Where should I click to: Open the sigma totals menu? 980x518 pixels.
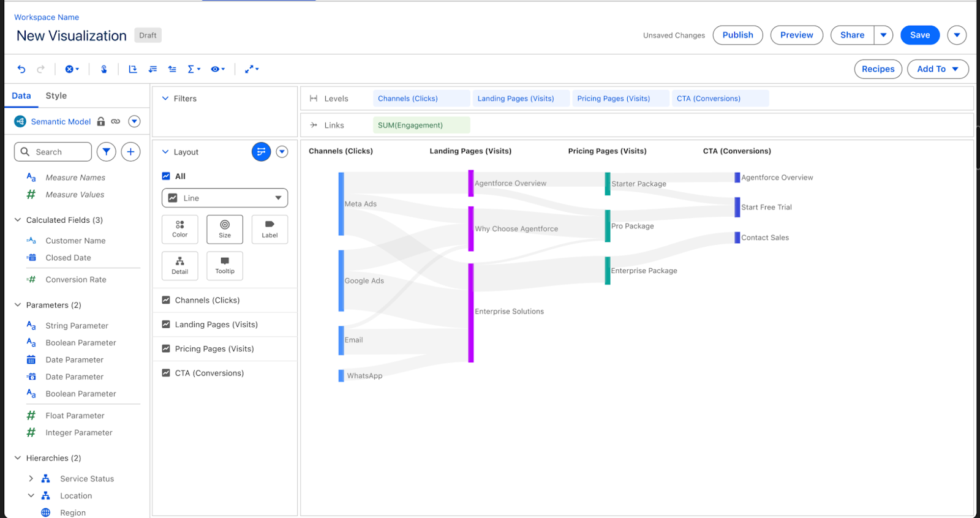[x=194, y=69]
